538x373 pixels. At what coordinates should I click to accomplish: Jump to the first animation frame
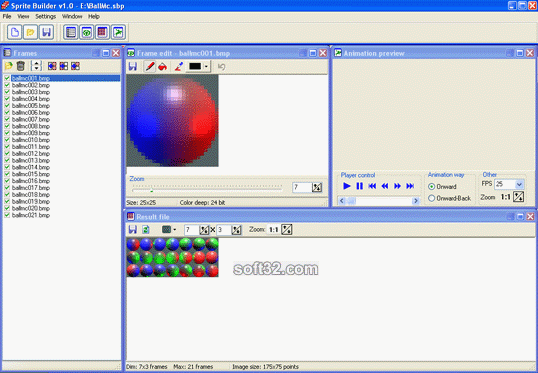pyautogui.click(x=372, y=186)
